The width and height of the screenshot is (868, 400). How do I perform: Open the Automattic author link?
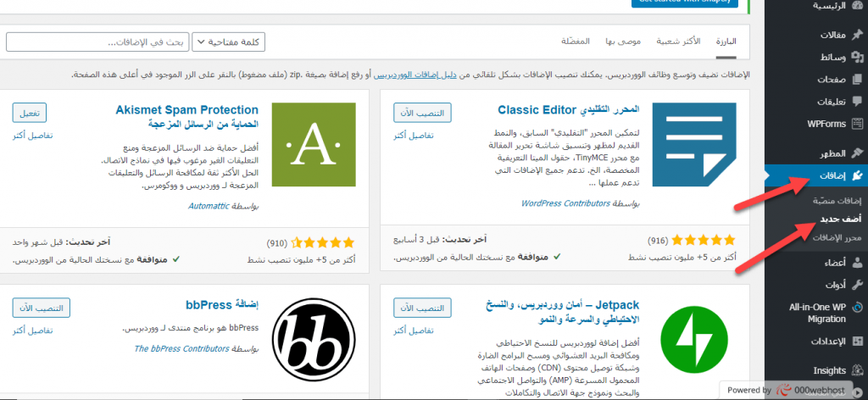click(209, 206)
